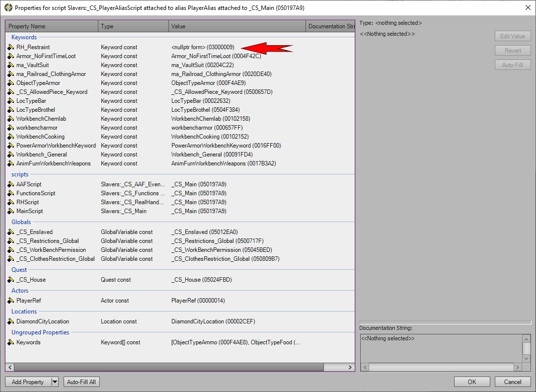Screen dimensions: 536x392
Task: Click the property list scroll right arrow
Action: 350,367
